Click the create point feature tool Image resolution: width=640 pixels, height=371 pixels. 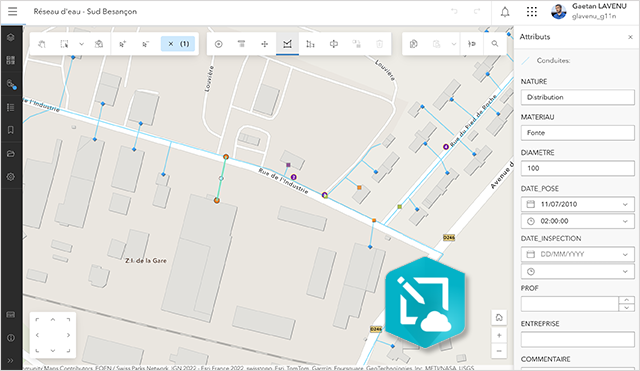pyautogui.click(x=218, y=44)
